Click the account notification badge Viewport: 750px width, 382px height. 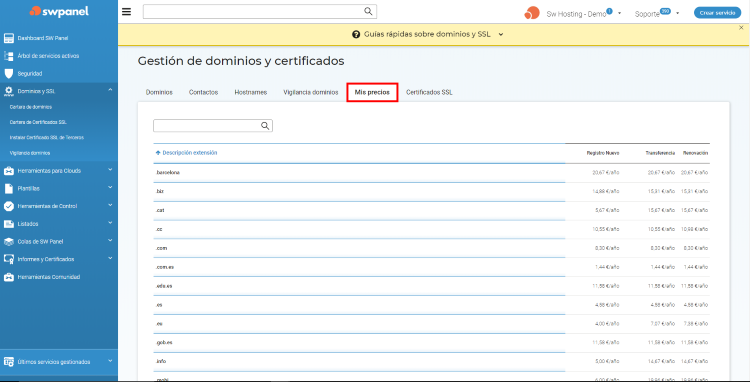coord(609,11)
